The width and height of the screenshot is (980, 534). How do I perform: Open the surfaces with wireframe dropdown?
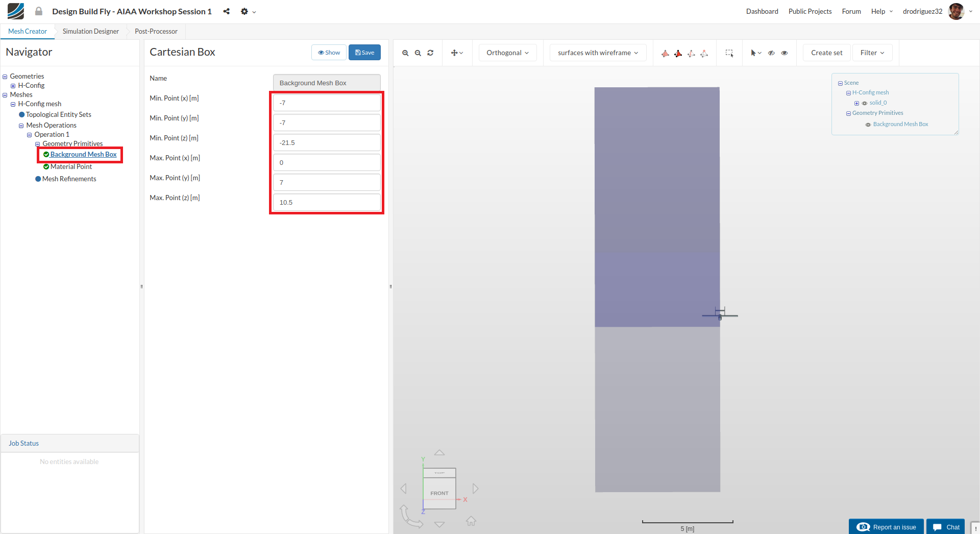pos(598,53)
